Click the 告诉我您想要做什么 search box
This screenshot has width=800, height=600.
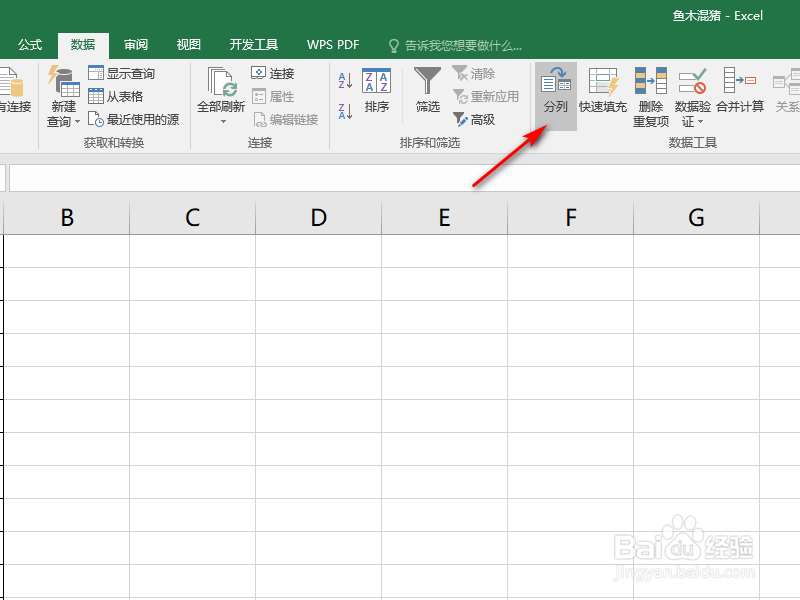[x=455, y=46]
